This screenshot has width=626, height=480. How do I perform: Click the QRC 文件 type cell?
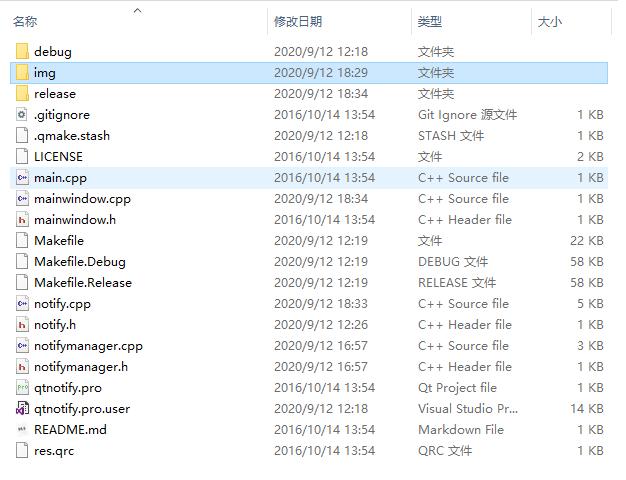445,451
